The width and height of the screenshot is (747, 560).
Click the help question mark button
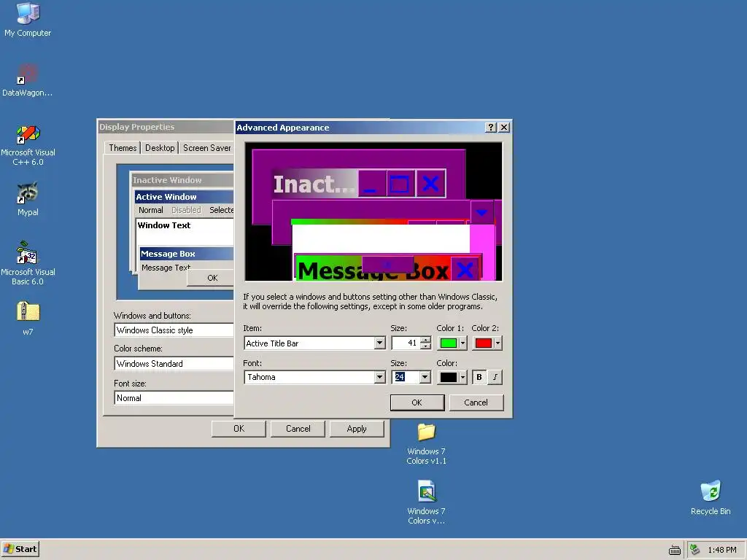click(491, 127)
